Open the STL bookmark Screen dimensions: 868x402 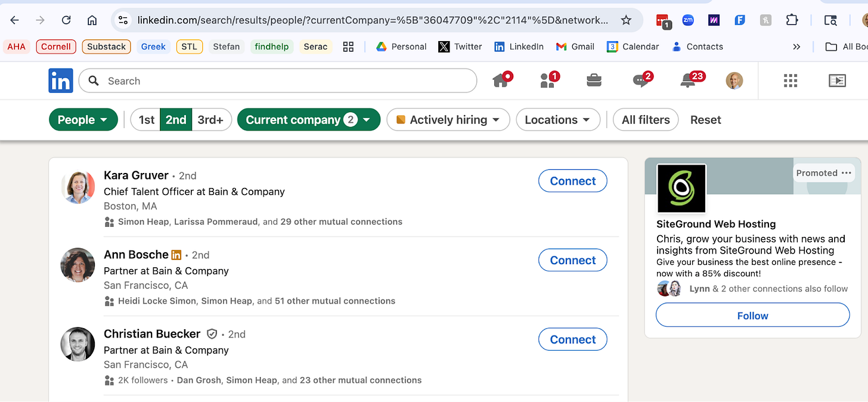coord(190,47)
